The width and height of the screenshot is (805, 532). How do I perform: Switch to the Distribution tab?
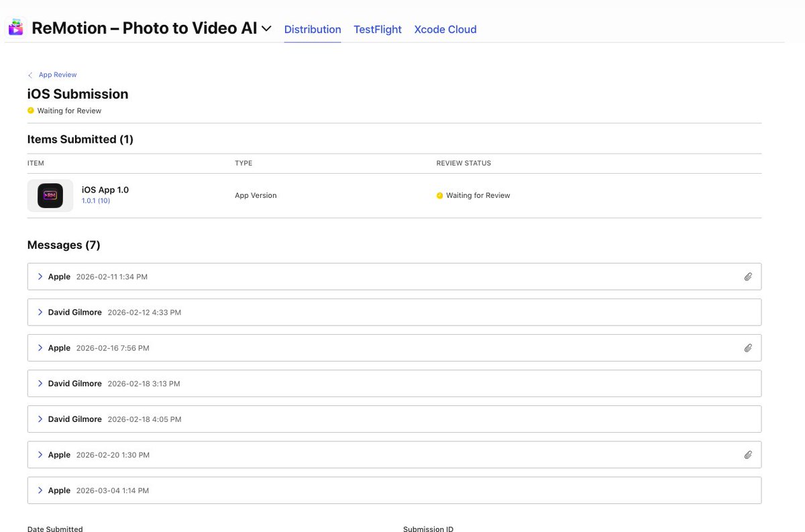(313, 30)
